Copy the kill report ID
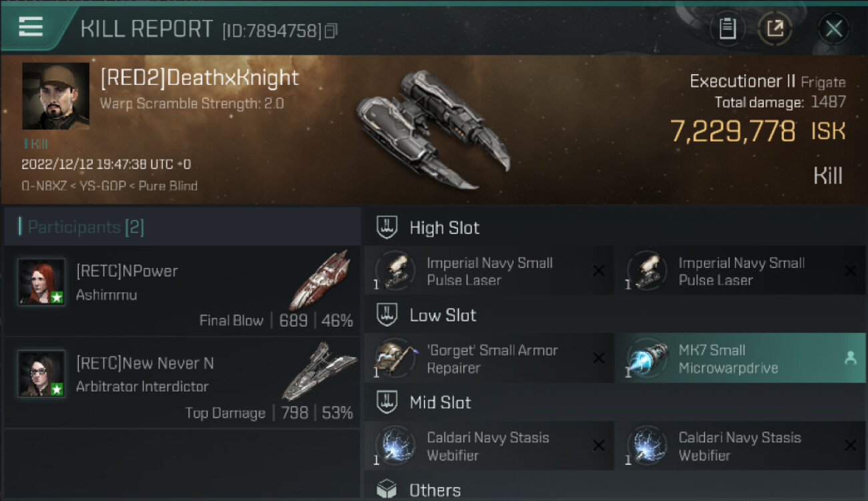The width and height of the screenshot is (868, 501). click(331, 31)
